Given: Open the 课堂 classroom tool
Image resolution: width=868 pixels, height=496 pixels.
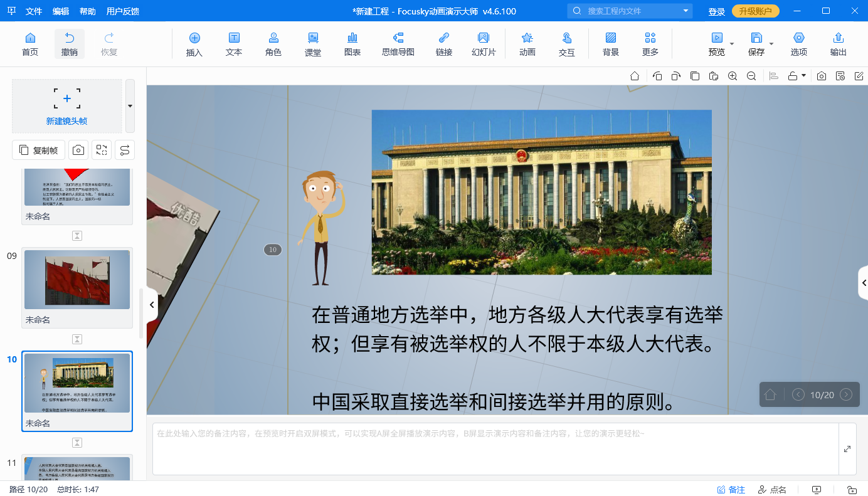Looking at the screenshot, I should pyautogui.click(x=313, y=44).
